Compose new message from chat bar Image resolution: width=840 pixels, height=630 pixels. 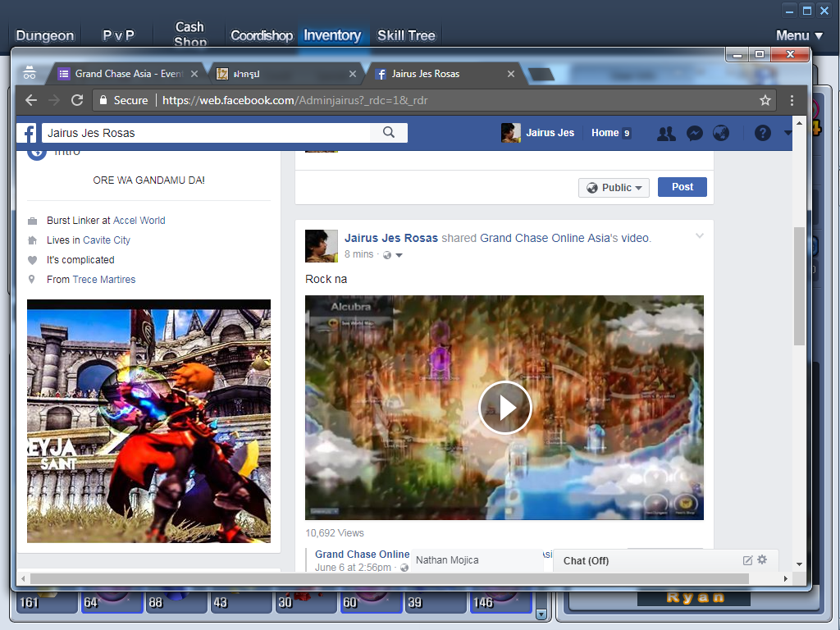click(747, 560)
